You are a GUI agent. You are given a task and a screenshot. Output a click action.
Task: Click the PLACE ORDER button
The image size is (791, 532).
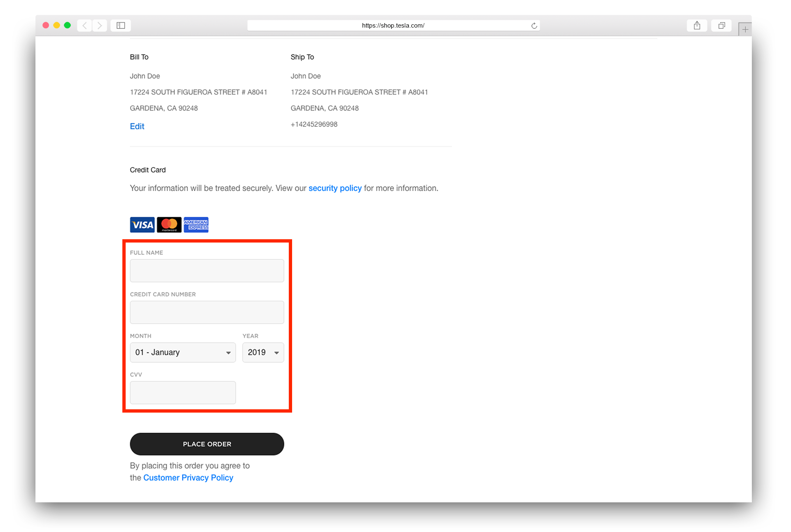click(207, 443)
